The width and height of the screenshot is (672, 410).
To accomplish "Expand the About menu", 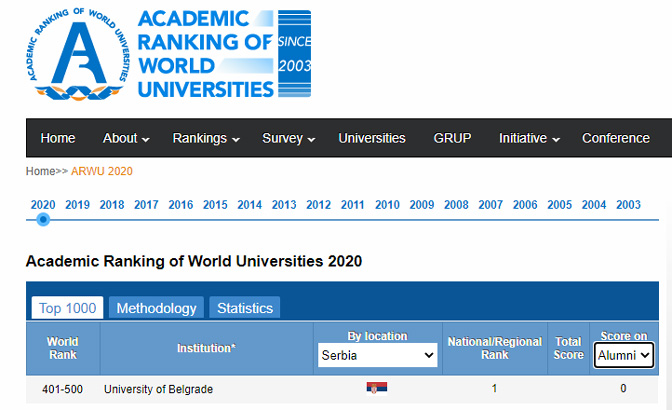I will click(x=126, y=139).
